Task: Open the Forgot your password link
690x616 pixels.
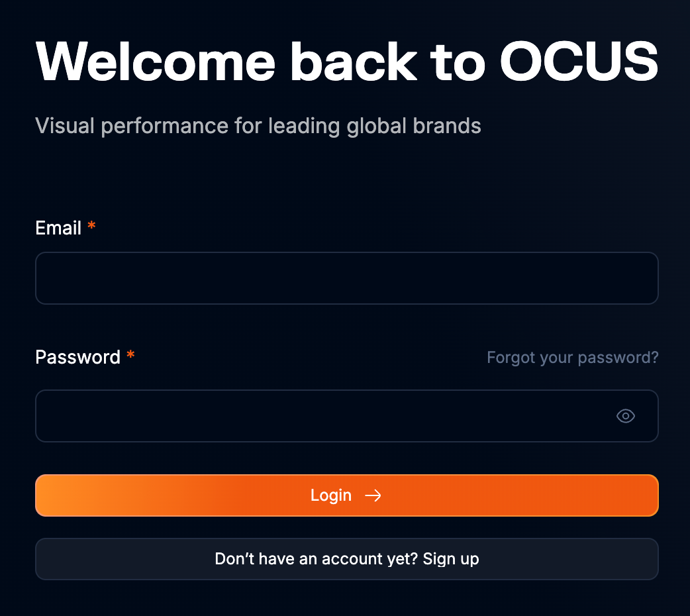Action: click(572, 358)
